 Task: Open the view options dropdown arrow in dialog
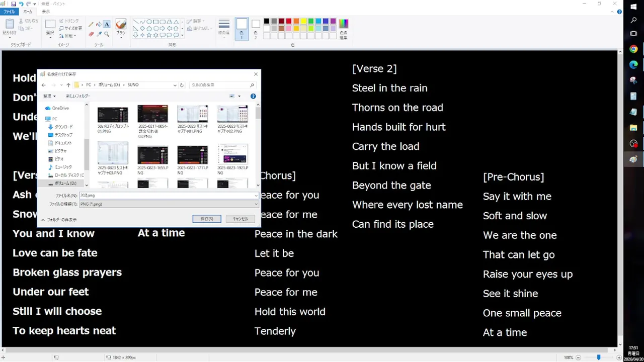(x=239, y=96)
